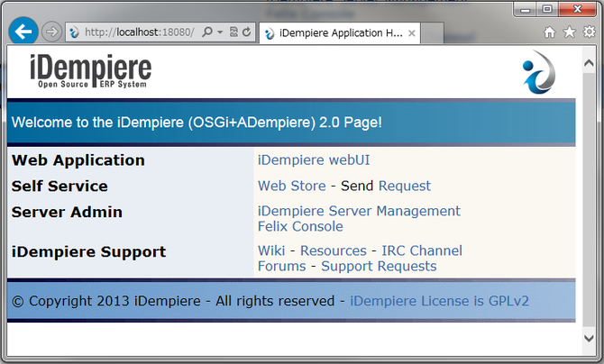The image size is (604, 364).
Task: Open iDempiere Server Management link
Action: coord(359,211)
